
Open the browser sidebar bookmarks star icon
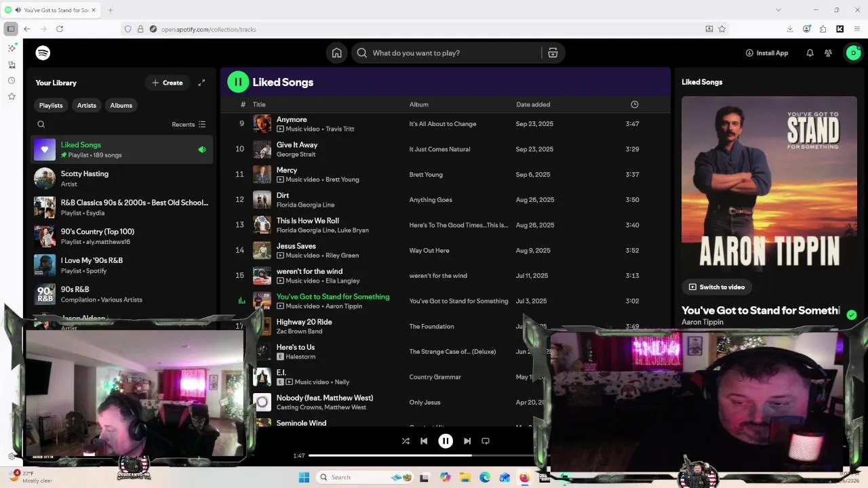(12, 97)
